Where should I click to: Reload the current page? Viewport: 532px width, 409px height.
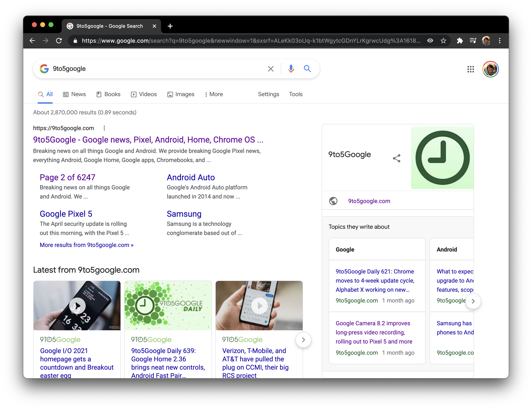click(59, 41)
